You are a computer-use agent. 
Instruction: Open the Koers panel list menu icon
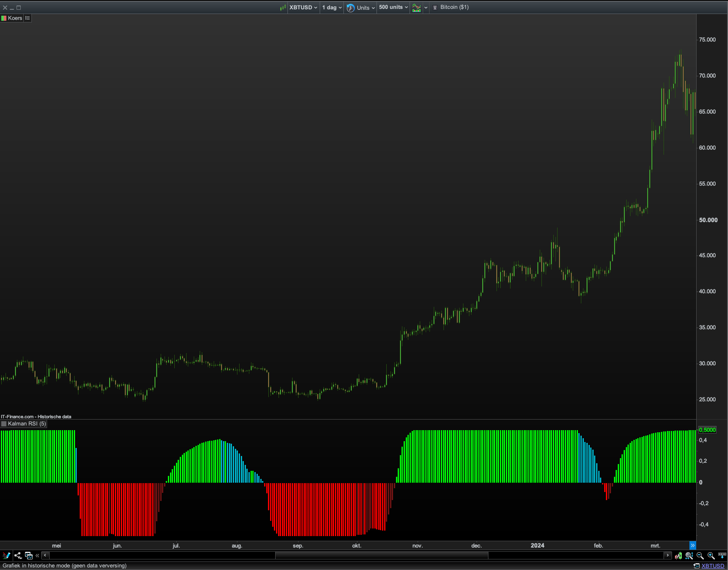[28, 18]
